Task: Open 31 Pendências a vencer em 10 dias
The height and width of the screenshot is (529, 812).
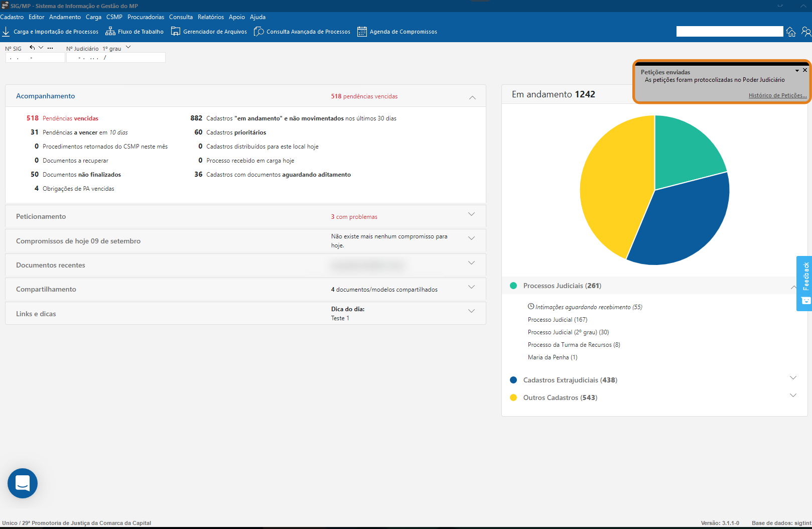Action: point(79,133)
